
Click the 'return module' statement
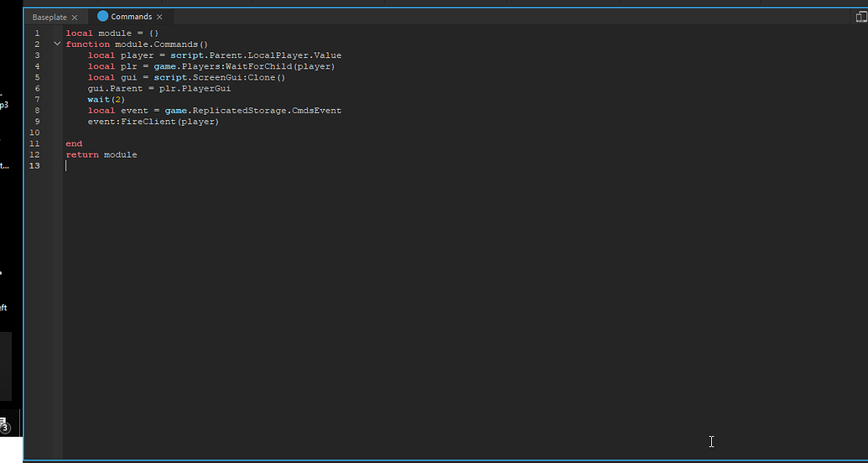click(x=101, y=154)
